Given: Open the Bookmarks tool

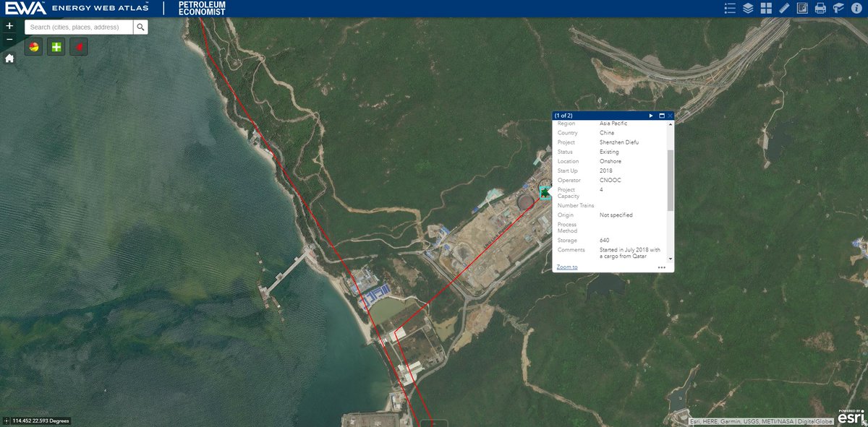Looking at the screenshot, I should pos(838,8).
